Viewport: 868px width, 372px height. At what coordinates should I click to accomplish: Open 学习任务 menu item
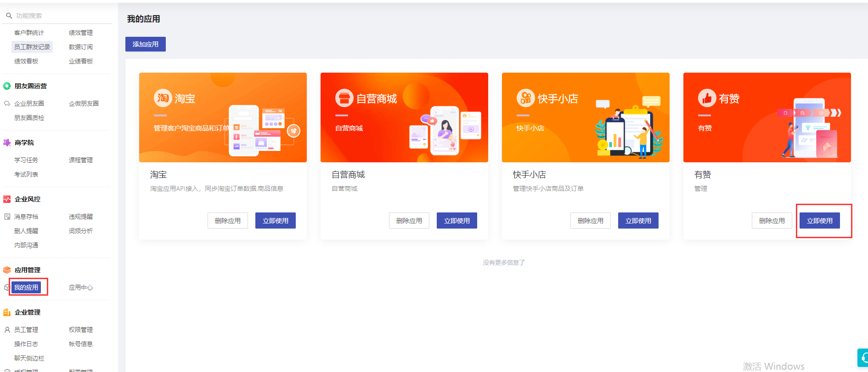coord(26,160)
